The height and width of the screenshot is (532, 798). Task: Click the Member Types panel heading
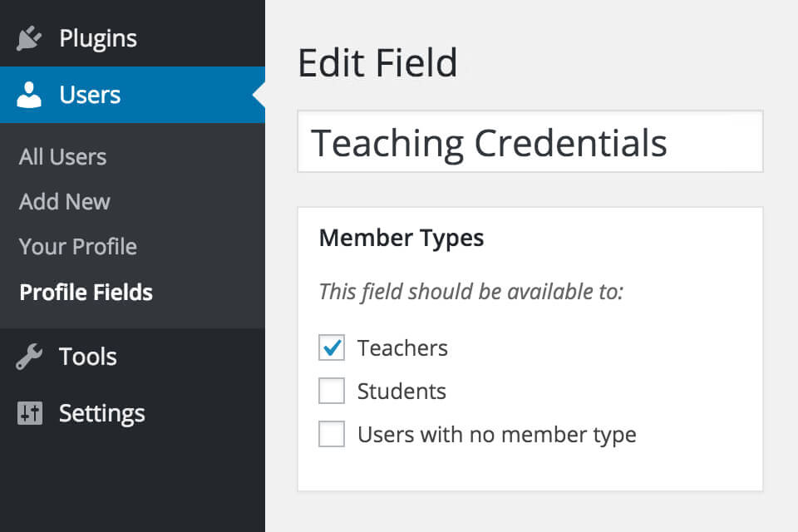pyautogui.click(x=401, y=239)
